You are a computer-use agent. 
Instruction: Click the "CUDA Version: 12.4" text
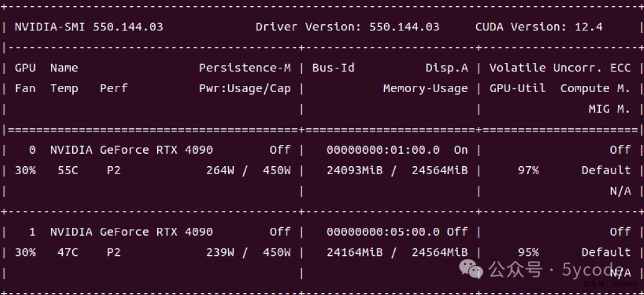(539, 27)
